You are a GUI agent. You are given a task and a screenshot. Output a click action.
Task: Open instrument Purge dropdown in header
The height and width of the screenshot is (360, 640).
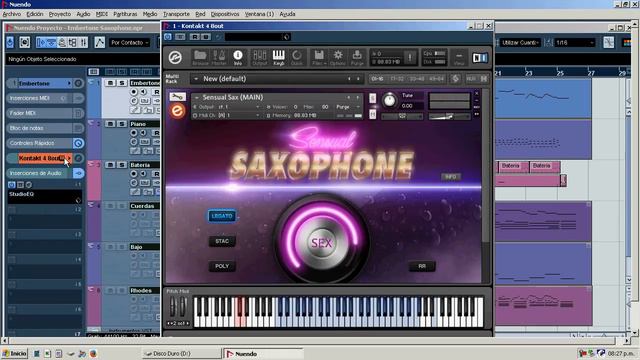348,107
